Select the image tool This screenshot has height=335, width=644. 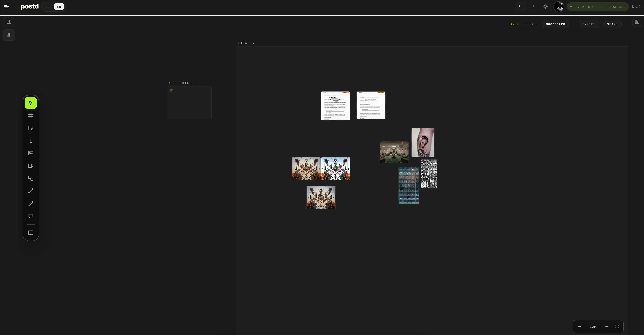point(31,153)
